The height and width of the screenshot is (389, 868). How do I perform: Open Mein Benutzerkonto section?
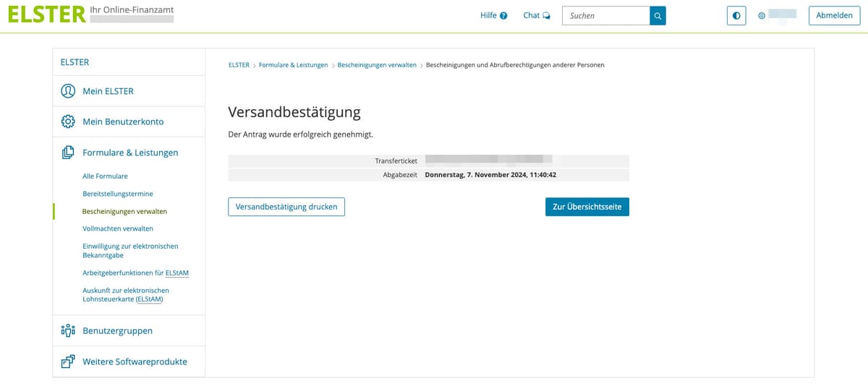coord(123,121)
